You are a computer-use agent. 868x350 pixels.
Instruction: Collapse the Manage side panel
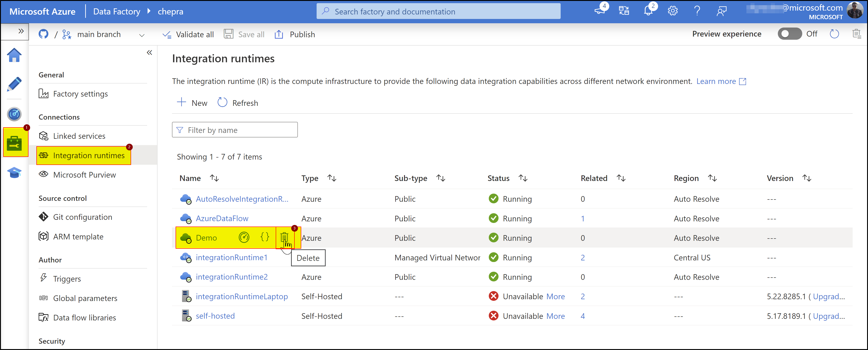click(150, 53)
